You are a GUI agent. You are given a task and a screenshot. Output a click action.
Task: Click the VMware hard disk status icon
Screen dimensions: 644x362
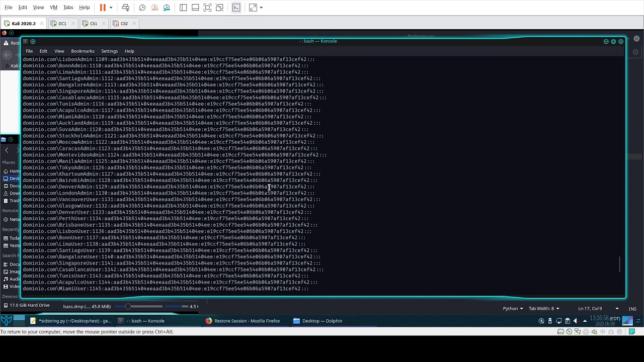click(x=561, y=332)
